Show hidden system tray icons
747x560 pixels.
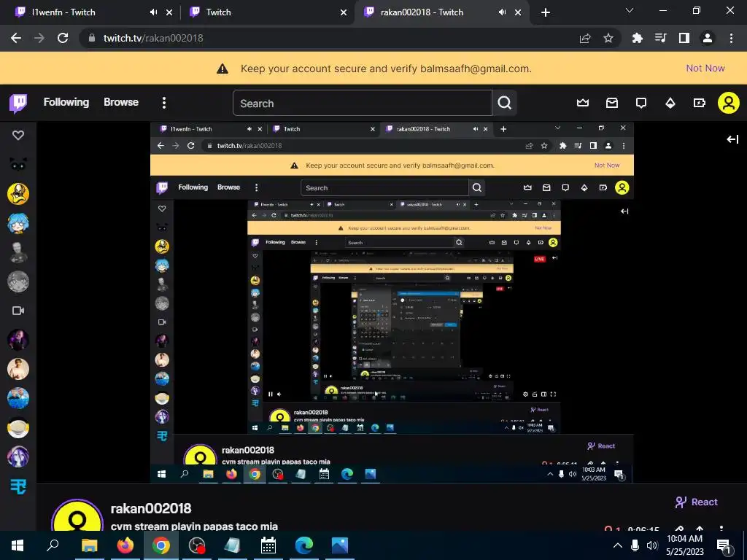coord(617,545)
